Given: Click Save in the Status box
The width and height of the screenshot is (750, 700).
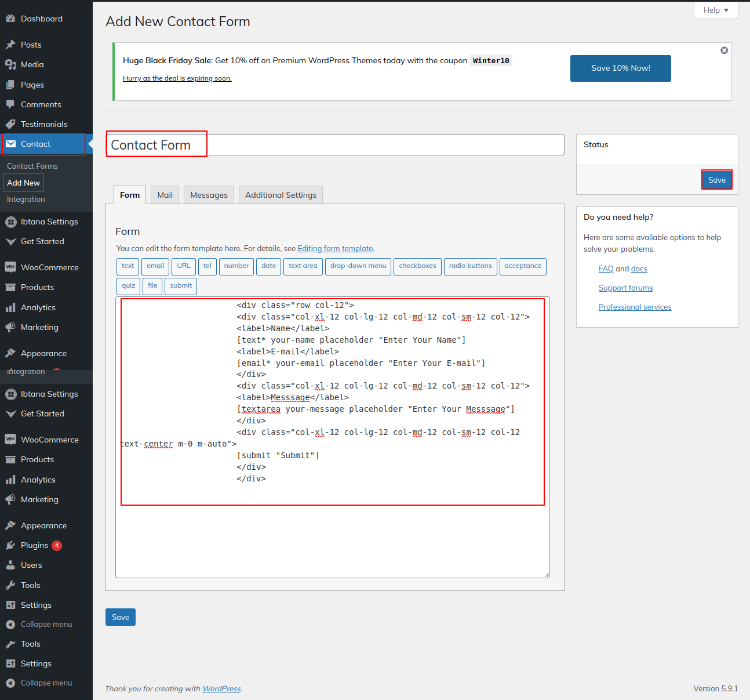Looking at the screenshot, I should pyautogui.click(x=716, y=180).
